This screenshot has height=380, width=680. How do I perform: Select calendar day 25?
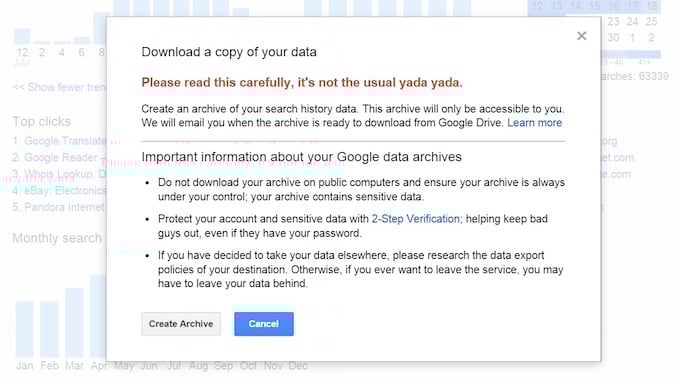pyautogui.click(x=651, y=21)
